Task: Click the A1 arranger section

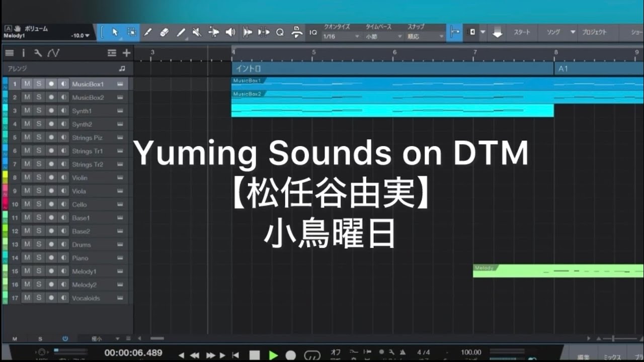Action: click(x=599, y=68)
